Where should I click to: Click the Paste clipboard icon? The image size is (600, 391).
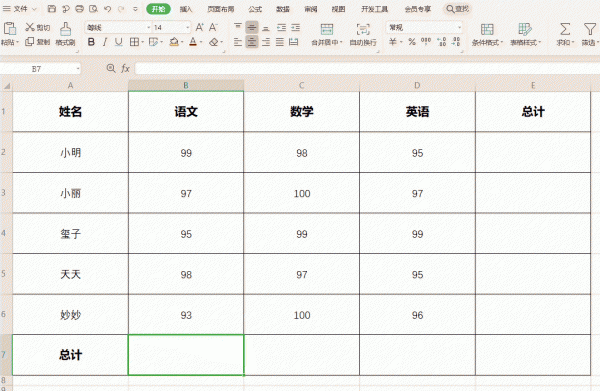point(10,29)
